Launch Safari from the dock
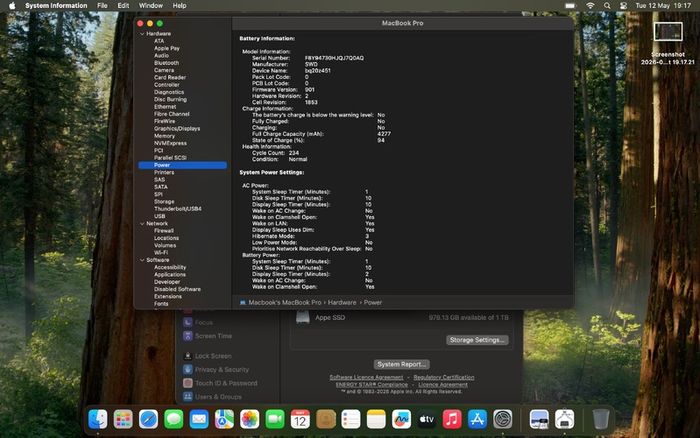 [x=148, y=420]
